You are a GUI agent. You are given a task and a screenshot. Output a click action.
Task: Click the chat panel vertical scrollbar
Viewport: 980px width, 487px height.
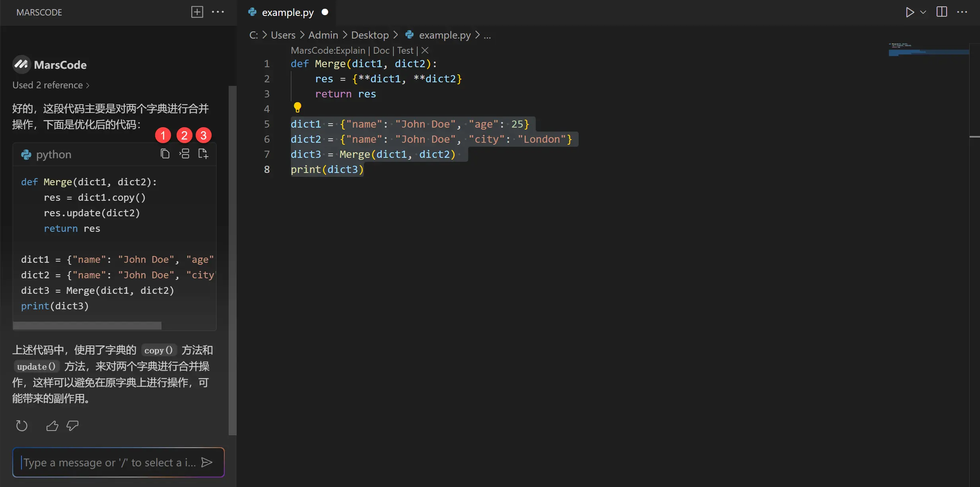pyautogui.click(x=233, y=260)
